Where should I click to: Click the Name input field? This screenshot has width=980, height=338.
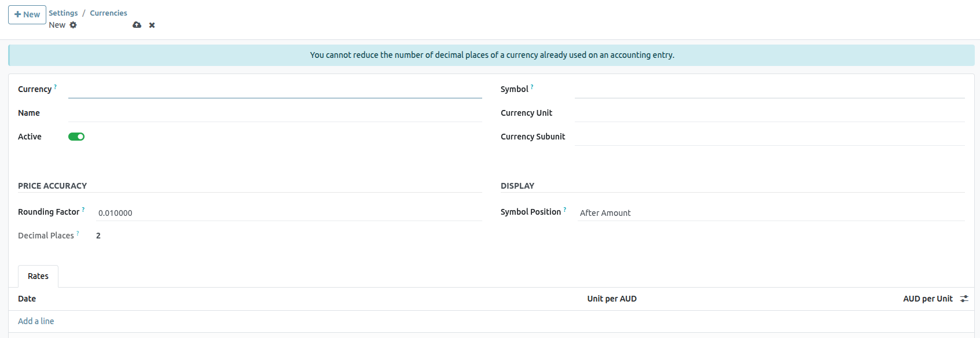click(x=275, y=113)
